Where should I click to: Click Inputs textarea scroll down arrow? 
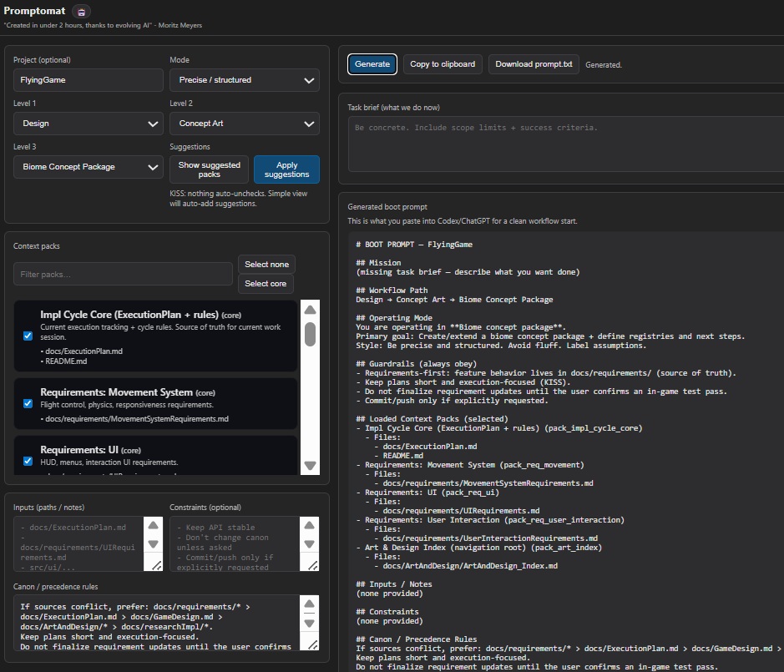pos(153,544)
